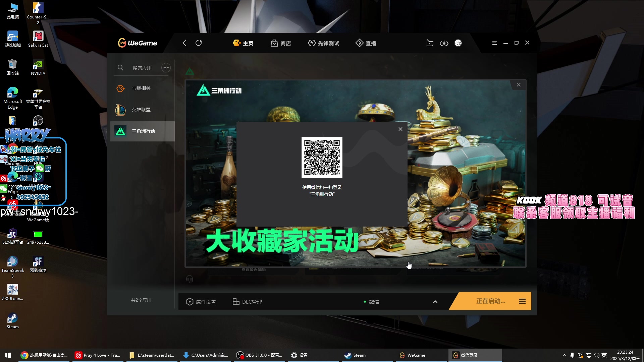Switch to Steam taskbar window
644x362 pixels.
coord(368,355)
